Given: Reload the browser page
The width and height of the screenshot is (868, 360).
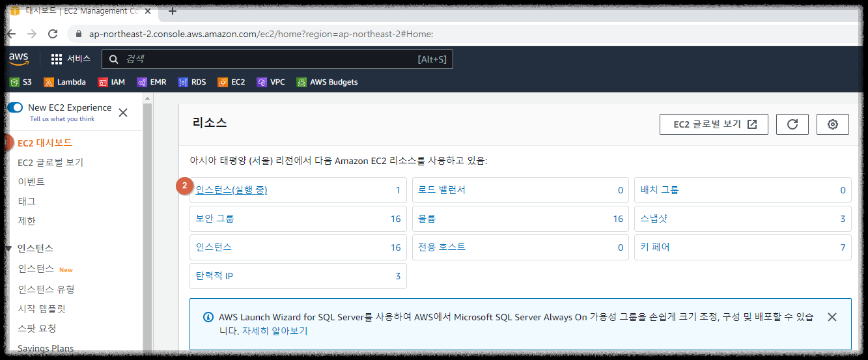Looking at the screenshot, I should [x=53, y=34].
